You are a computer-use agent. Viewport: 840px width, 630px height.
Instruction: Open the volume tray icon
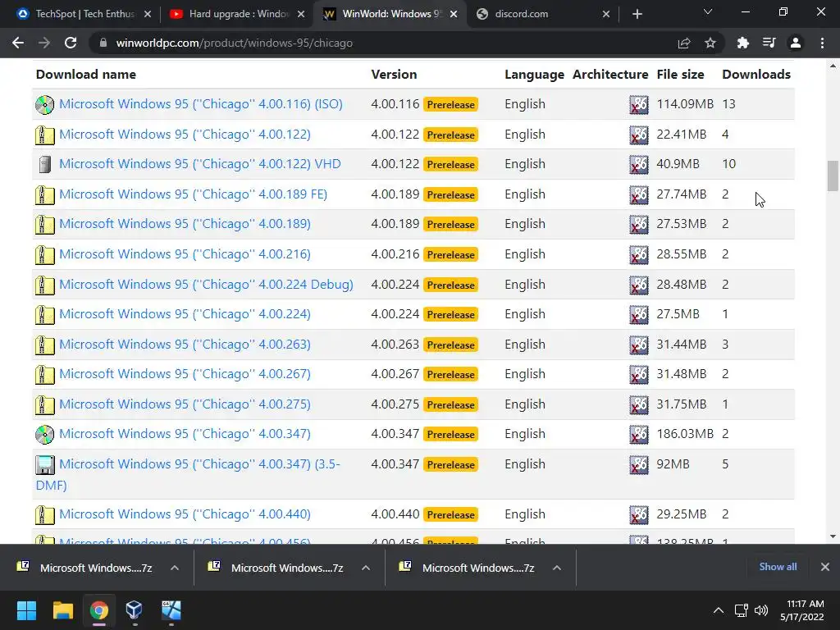coord(760,610)
